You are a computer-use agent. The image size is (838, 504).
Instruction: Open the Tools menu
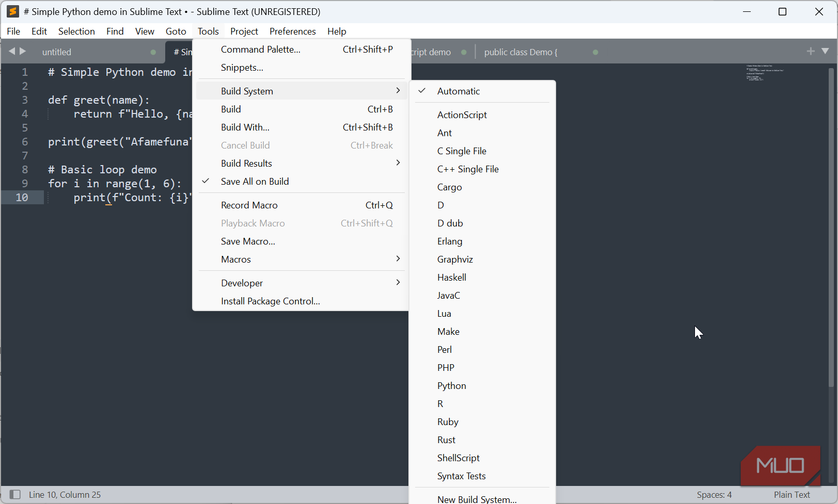click(208, 31)
